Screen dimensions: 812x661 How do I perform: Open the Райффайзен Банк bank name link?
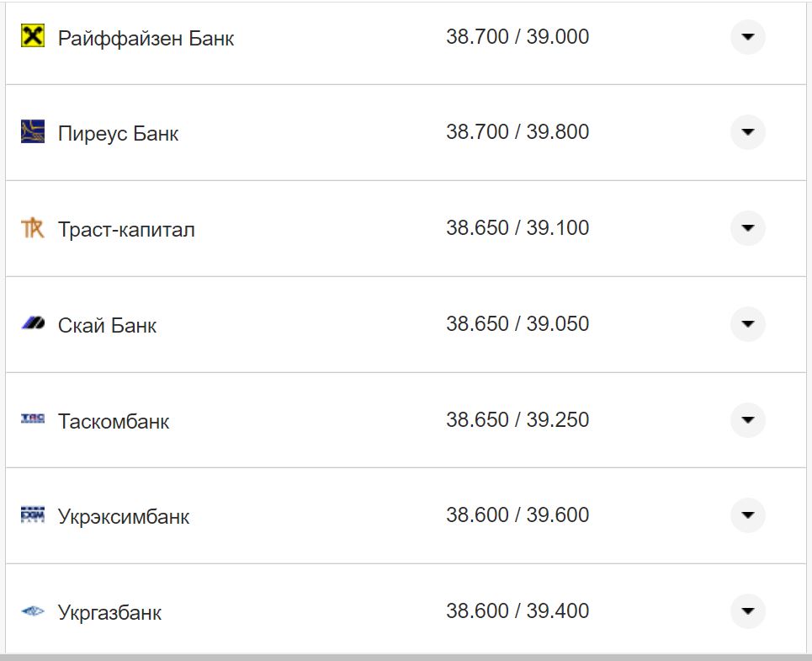point(146,37)
